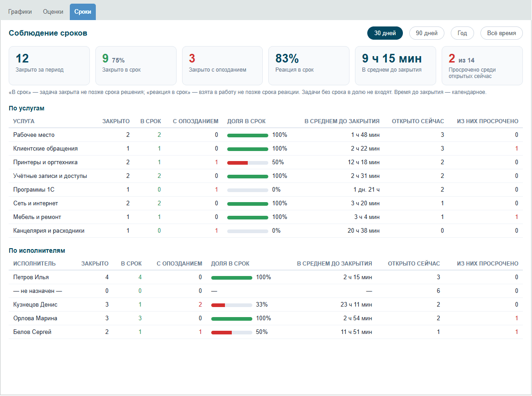This screenshot has height=396, width=532.
Task: Click the Просрочено среди открытых сейчас card
Action: click(x=482, y=66)
